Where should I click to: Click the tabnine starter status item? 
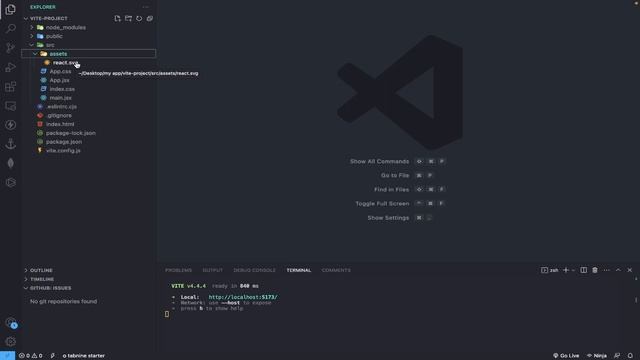click(x=84, y=356)
